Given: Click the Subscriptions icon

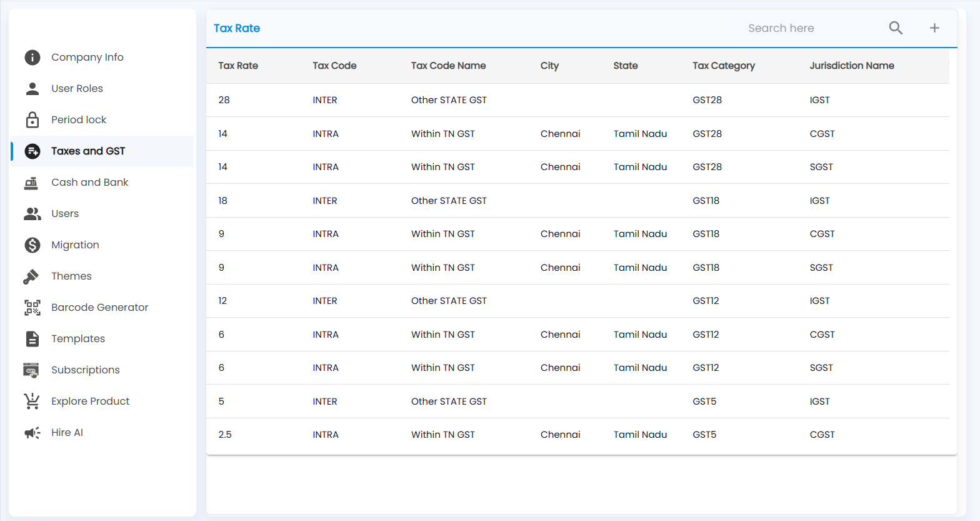Looking at the screenshot, I should coord(31,370).
